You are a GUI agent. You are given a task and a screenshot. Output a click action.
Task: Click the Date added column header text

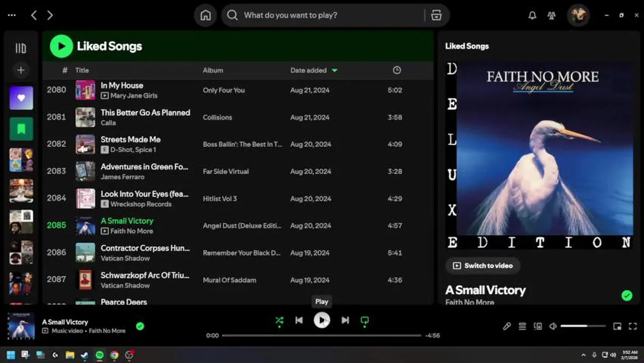pyautogui.click(x=308, y=70)
